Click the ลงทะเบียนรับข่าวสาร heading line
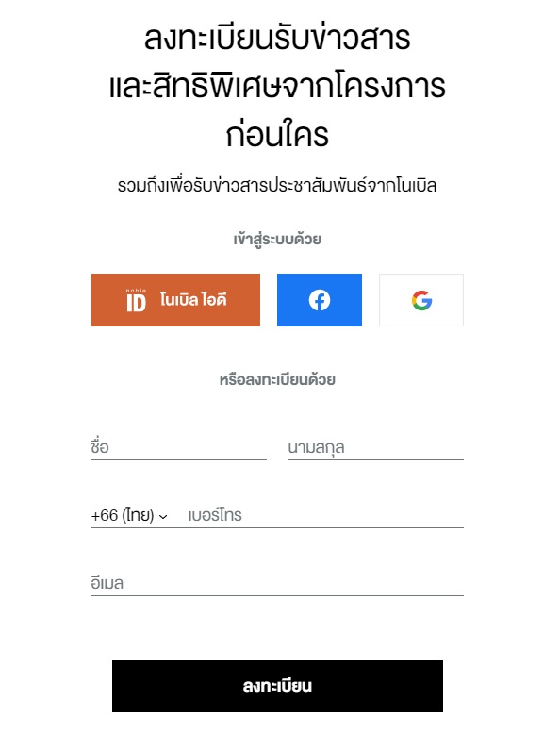Viewport: 560px width, 735px height. tap(277, 38)
